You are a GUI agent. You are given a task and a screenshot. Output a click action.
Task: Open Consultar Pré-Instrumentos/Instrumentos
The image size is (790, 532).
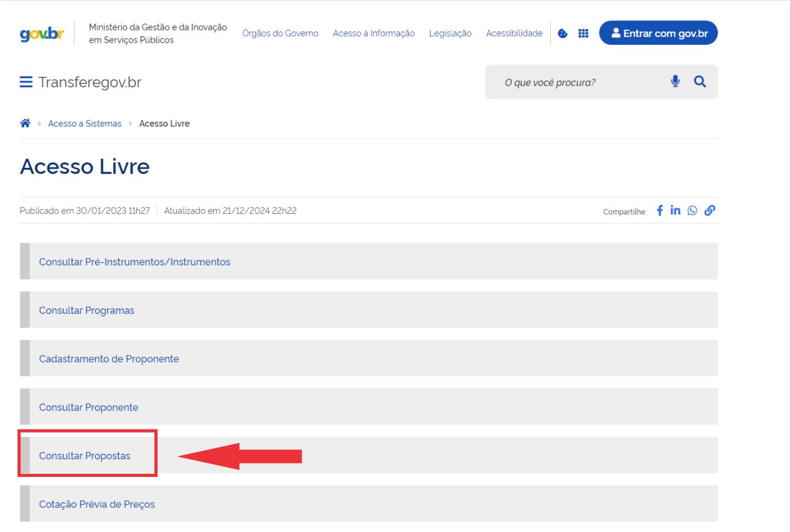[x=134, y=262]
